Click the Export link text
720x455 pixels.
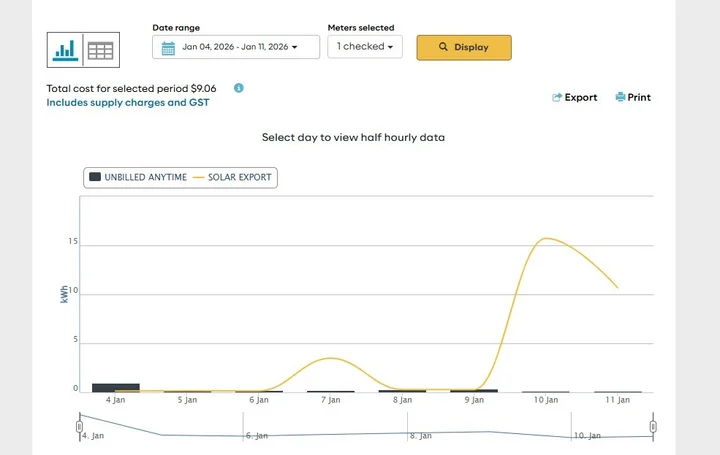[x=581, y=98]
